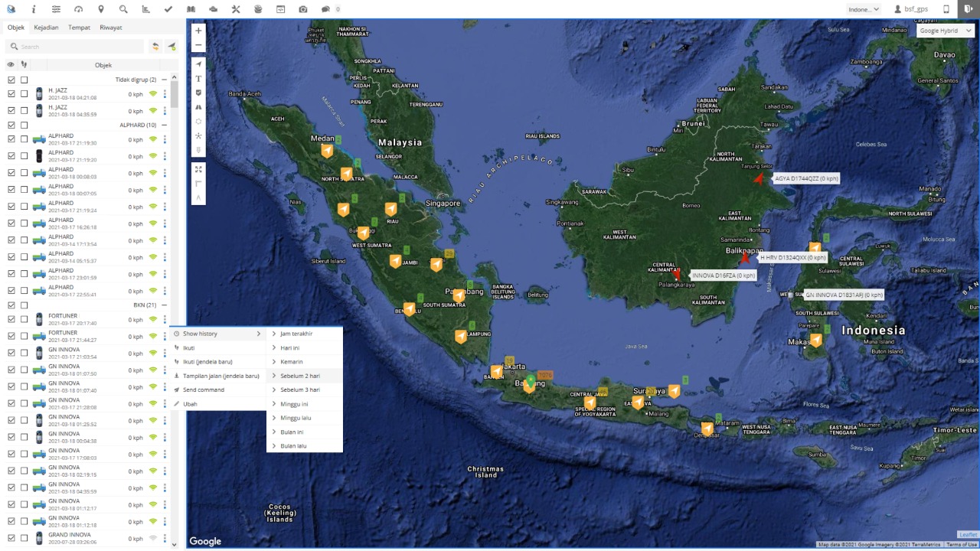Click the chat messages icon
This screenshot has width=980, height=551.
[325, 9]
